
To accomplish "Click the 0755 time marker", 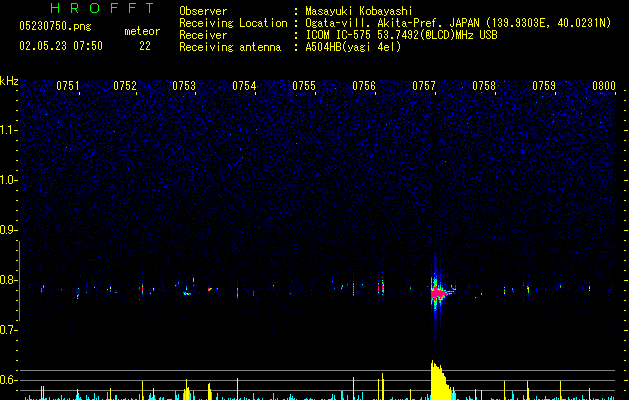I will 304,86.
